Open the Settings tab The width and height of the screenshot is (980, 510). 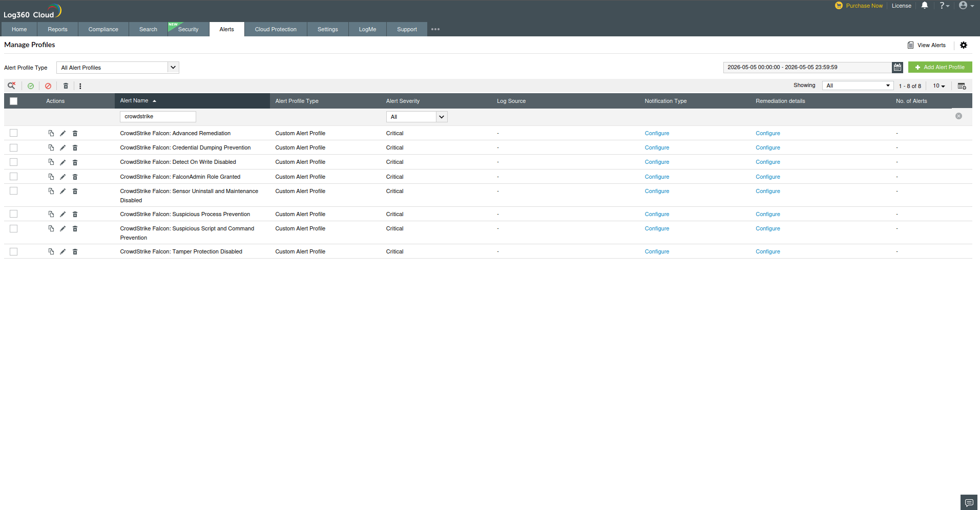point(328,29)
